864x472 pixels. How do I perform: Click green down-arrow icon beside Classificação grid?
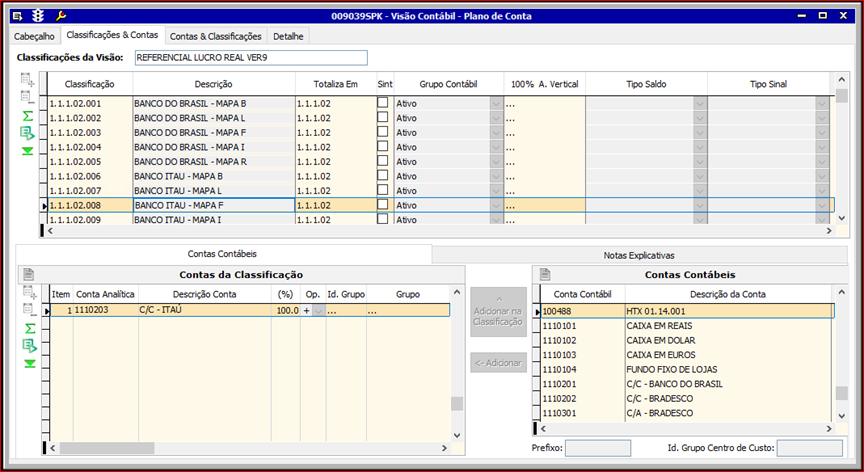28,151
